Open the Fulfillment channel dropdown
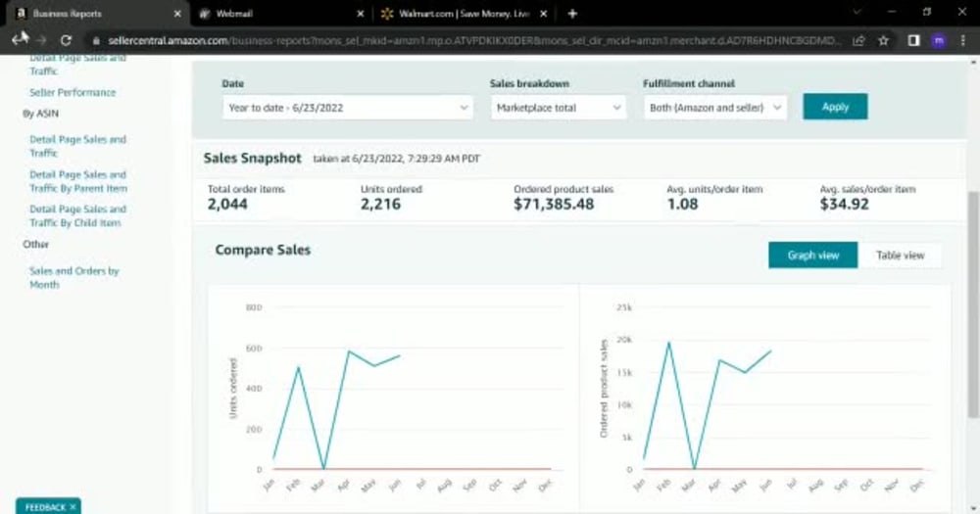980x514 pixels. click(715, 108)
